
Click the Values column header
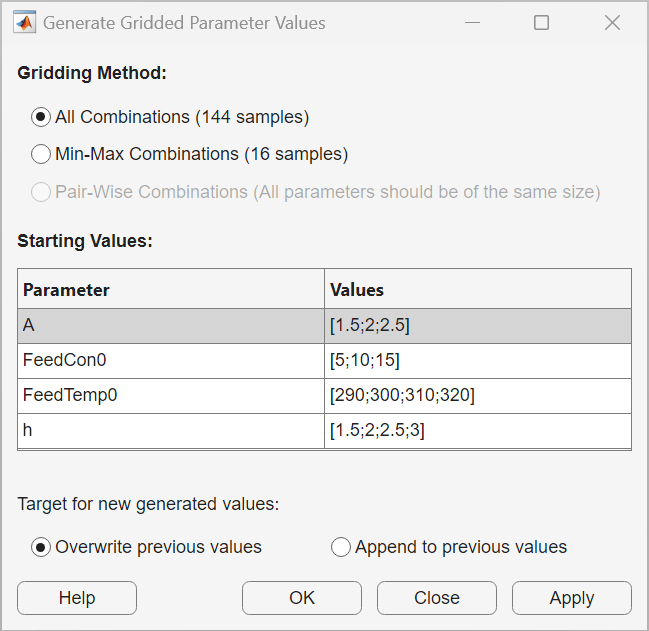[477, 290]
